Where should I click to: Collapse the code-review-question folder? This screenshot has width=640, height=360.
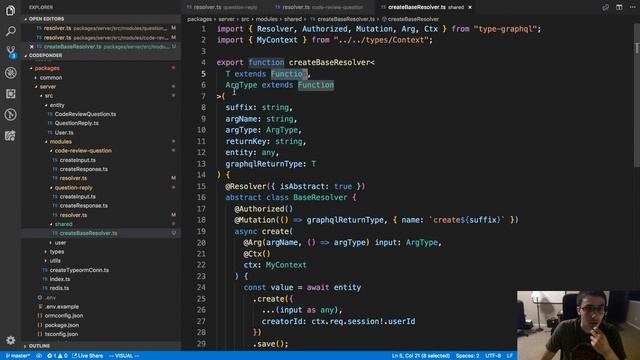[x=83, y=151]
